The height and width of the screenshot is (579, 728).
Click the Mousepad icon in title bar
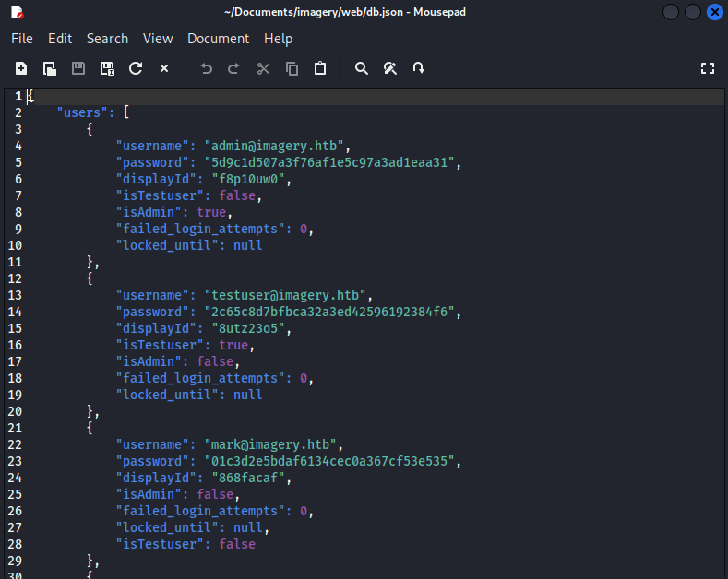tap(17, 12)
